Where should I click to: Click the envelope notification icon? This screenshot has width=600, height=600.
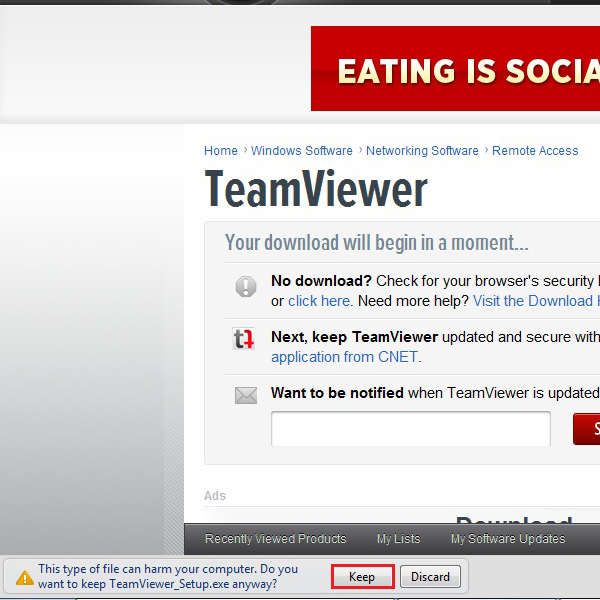[246, 395]
